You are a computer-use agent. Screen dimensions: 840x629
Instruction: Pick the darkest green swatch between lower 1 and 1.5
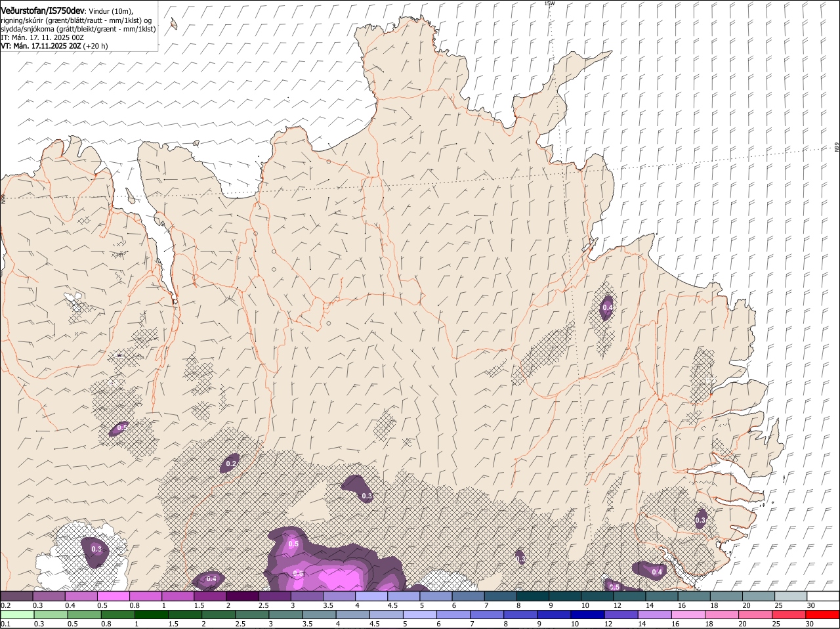(151, 615)
